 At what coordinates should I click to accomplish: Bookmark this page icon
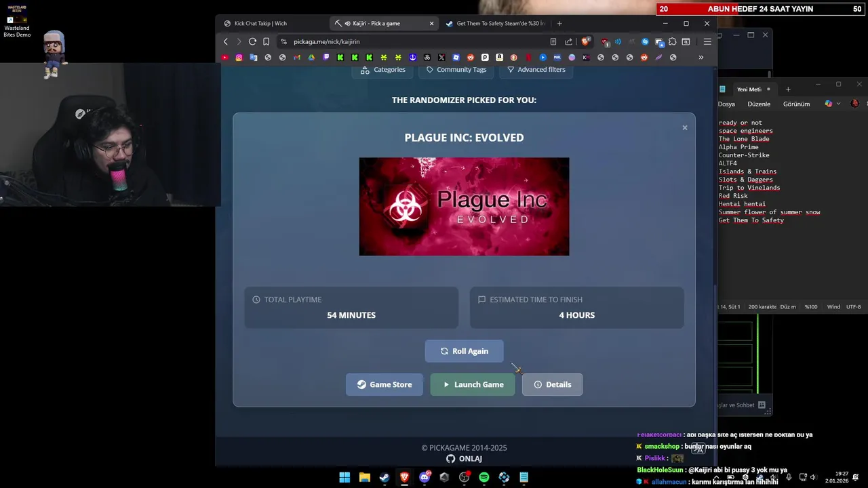267,41
